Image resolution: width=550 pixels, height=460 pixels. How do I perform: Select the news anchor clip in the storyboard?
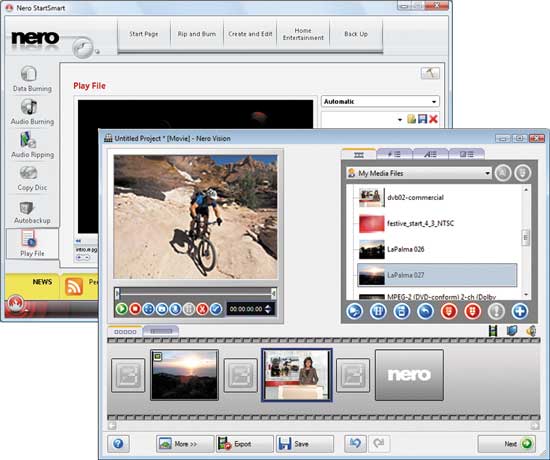pyautogui.click(x=297, y=375)
